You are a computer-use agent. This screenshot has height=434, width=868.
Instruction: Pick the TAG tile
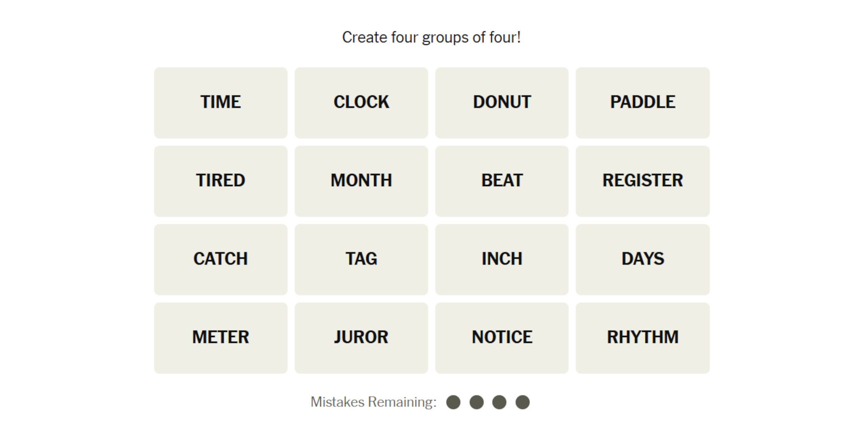(361, 259)
